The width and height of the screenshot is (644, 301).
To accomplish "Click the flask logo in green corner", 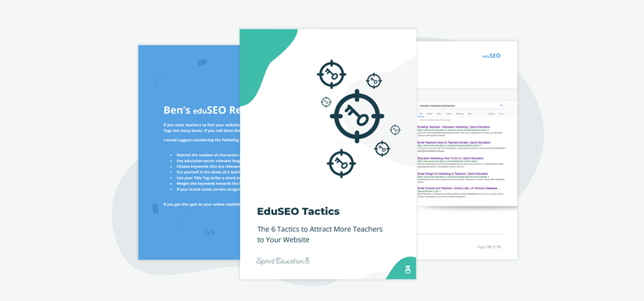I will pyautogui.click(x=408, y=271).
